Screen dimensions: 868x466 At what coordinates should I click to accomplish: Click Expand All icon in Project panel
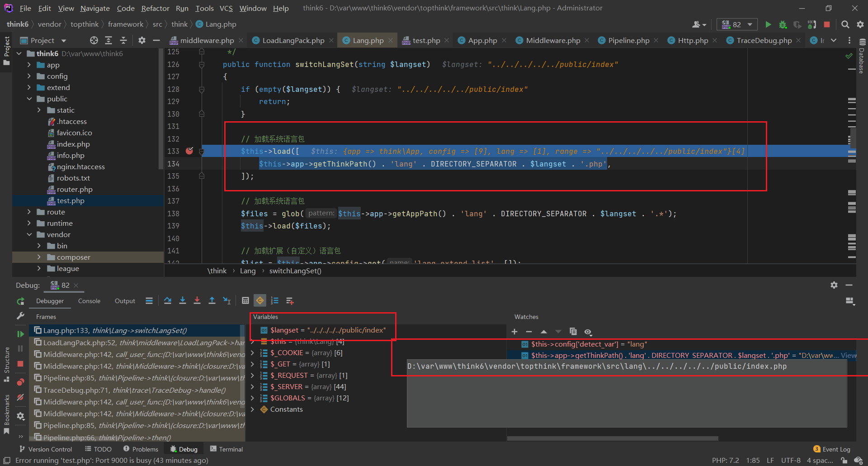tap(108, 40)
